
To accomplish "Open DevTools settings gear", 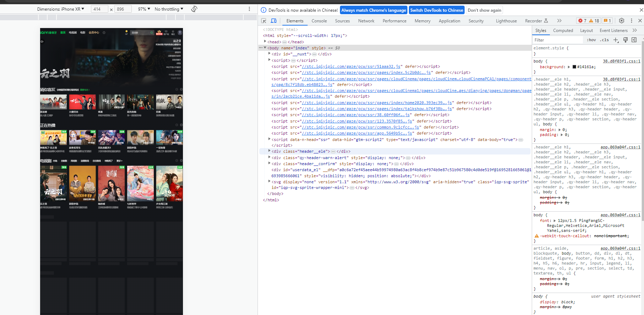I will tap(622, 21).
